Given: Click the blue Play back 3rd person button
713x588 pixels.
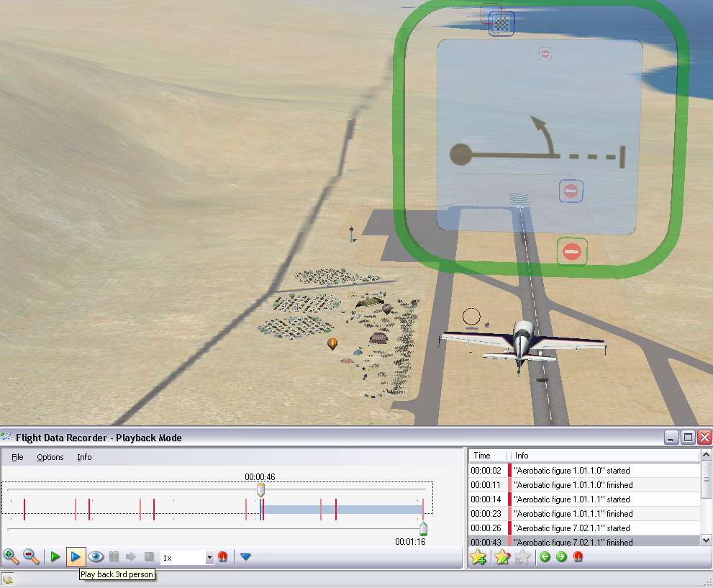Looking at the screenshot, I should (x=76, y=556).
